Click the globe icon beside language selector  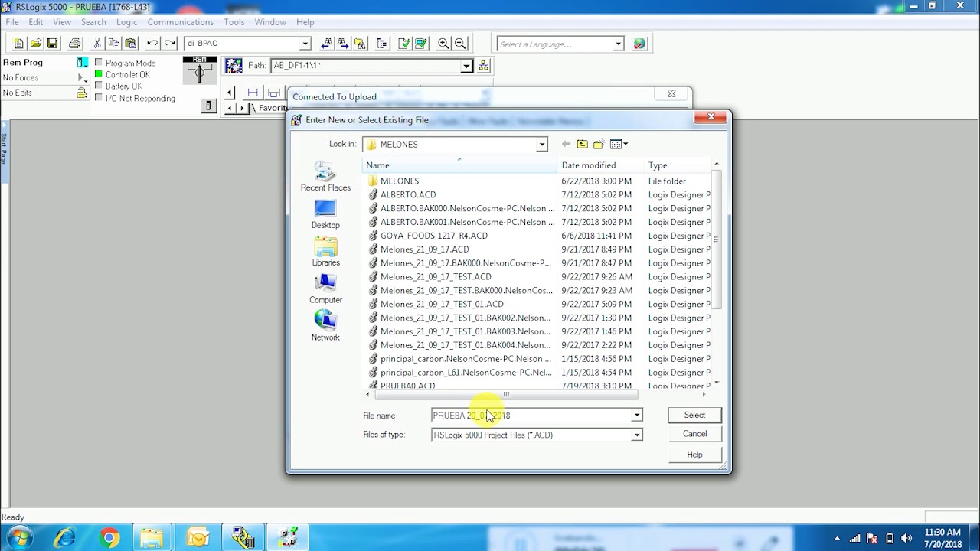coord(640,44)
